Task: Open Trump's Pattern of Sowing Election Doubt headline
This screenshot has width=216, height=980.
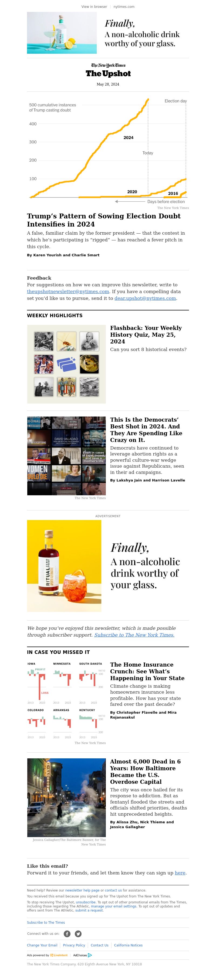Action: click(x=104, y=220)
